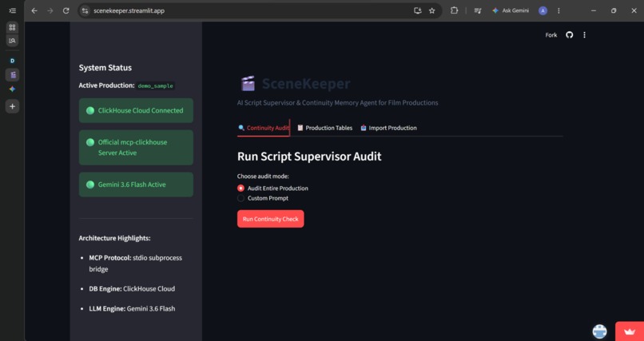644x341 pixels.
Task: Open the Import Production tab
Action: [388, 128]
